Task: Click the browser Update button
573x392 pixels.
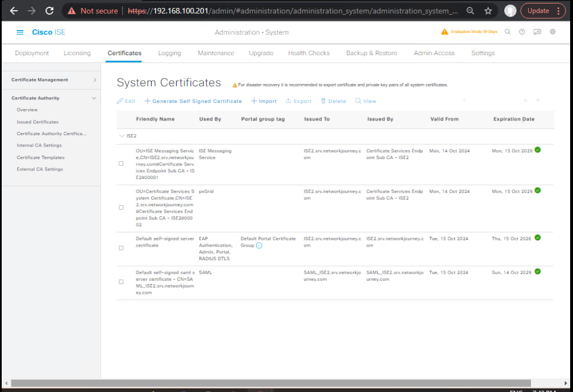Action: 538,11
